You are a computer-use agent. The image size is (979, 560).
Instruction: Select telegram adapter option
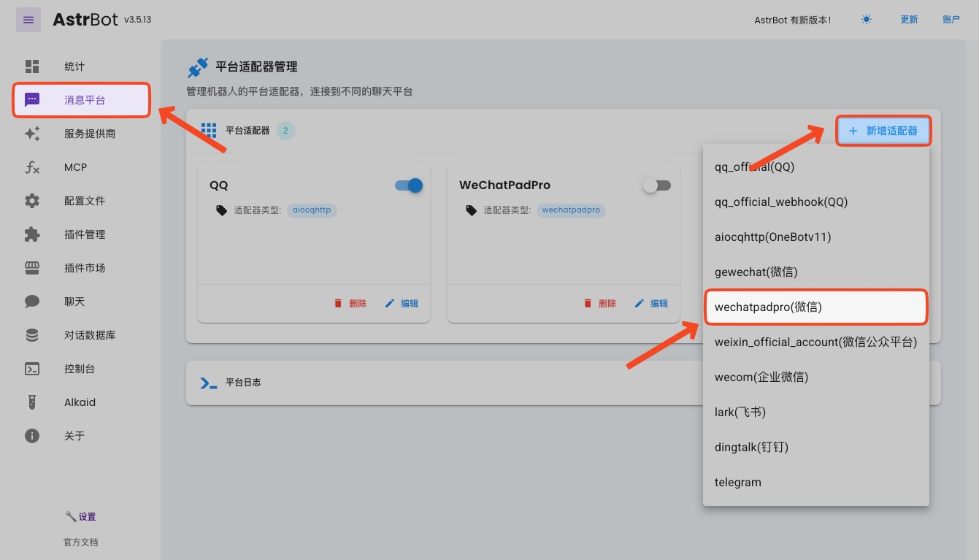816,482
